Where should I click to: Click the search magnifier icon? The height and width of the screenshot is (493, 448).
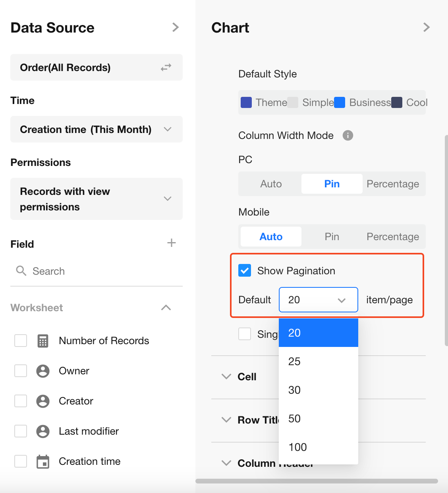[21, 271]
